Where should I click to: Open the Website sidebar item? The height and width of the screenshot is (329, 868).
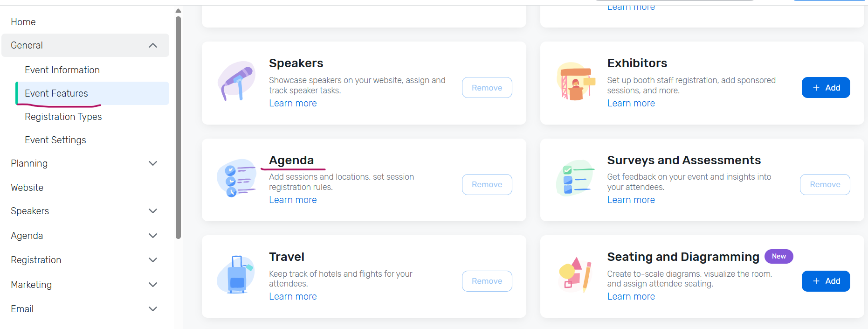tap(27, 188)
